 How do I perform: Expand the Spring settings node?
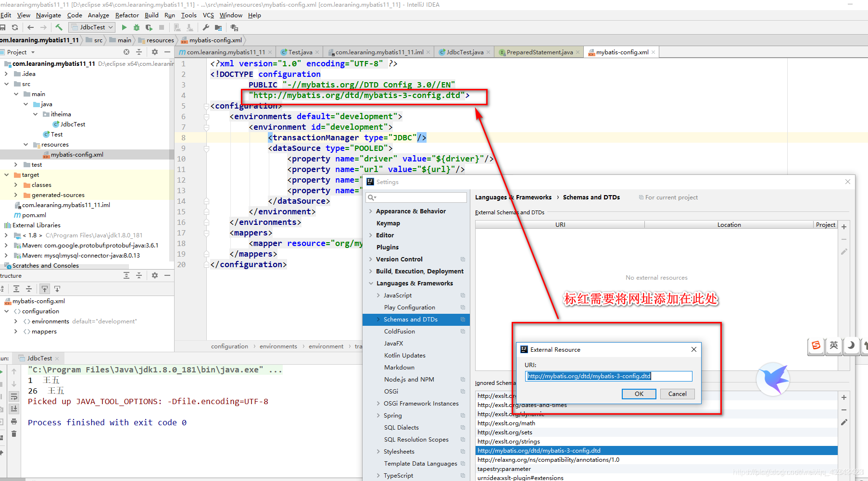tap(378, 416)
